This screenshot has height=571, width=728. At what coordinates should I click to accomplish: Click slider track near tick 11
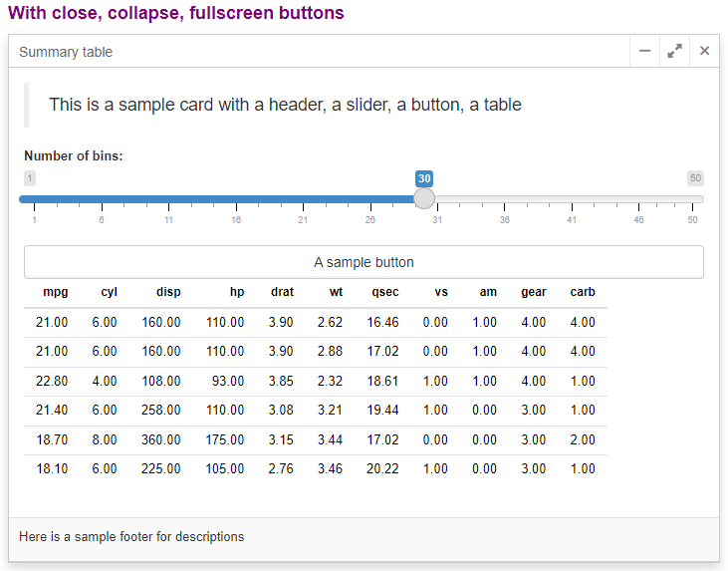point(168,199)
